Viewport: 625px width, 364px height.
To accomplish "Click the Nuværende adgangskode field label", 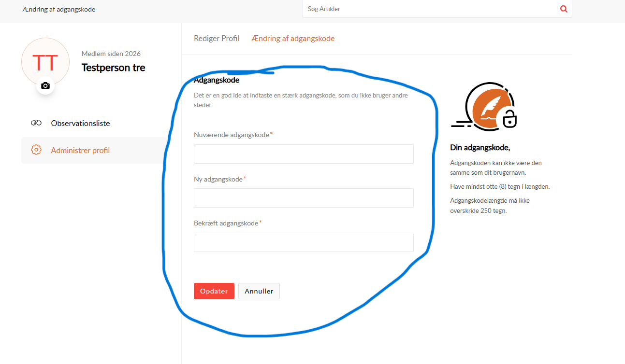I will (x=231, y=135).
